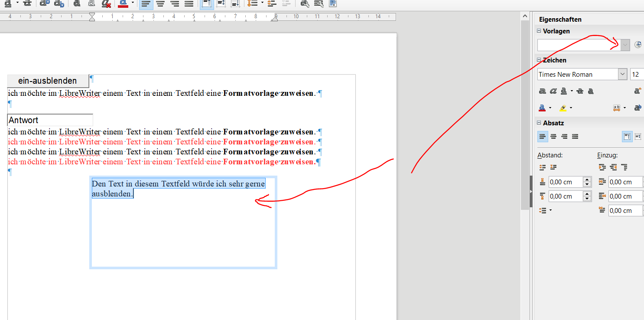The width and height of the screenshot is (644, 320).
Task: Click inside the paragraph style (Vorlagen) field
Action: click(579, 45)
